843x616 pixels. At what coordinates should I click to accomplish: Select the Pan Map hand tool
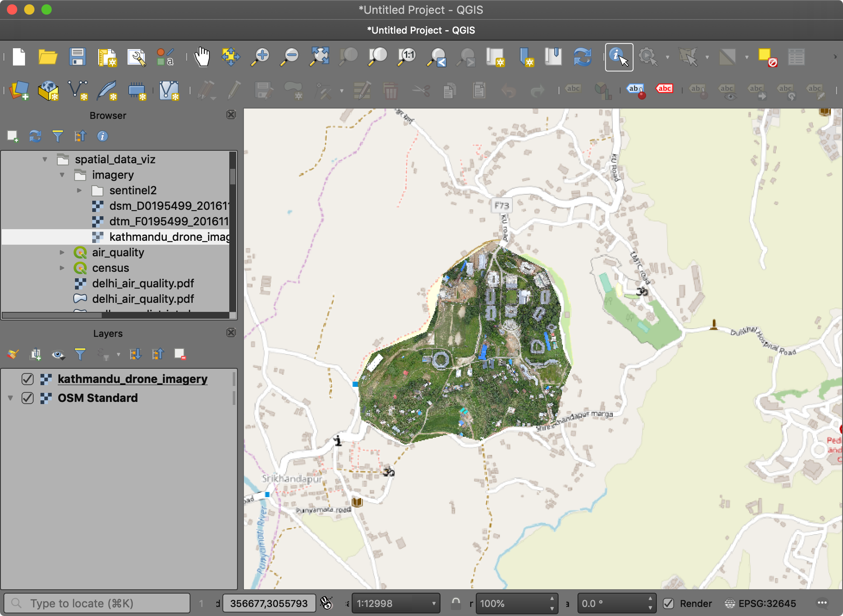(x=202, y=57)
